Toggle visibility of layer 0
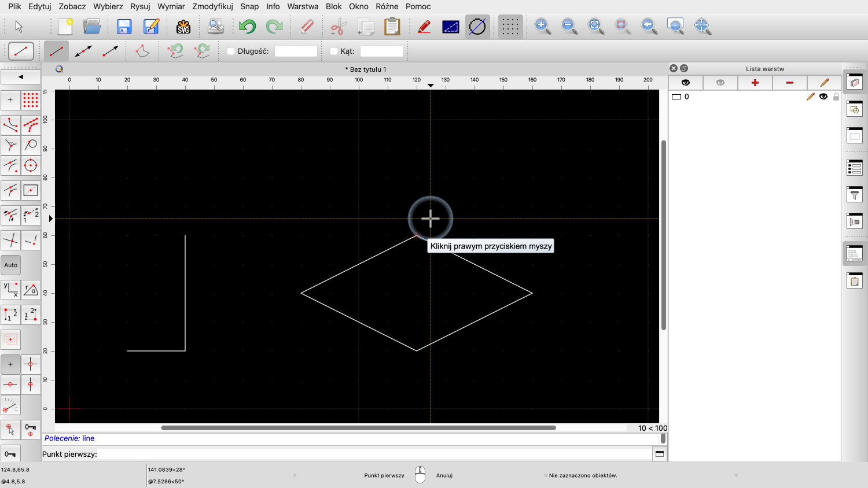 click(823, 97)
